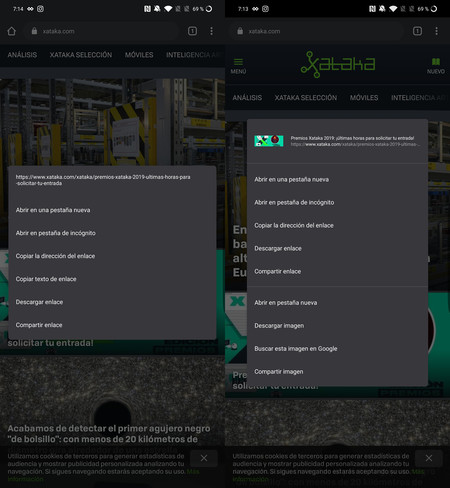Image resolution: width=450 pixels, height=488 pixels.
Task: Close cookie notice in left screen
Action: (204, 458)
